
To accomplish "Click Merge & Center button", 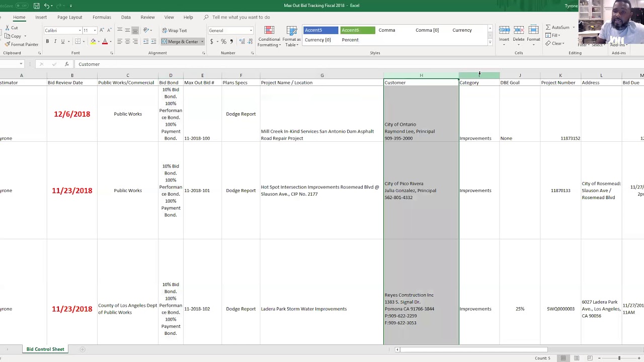I will [180, 42].
